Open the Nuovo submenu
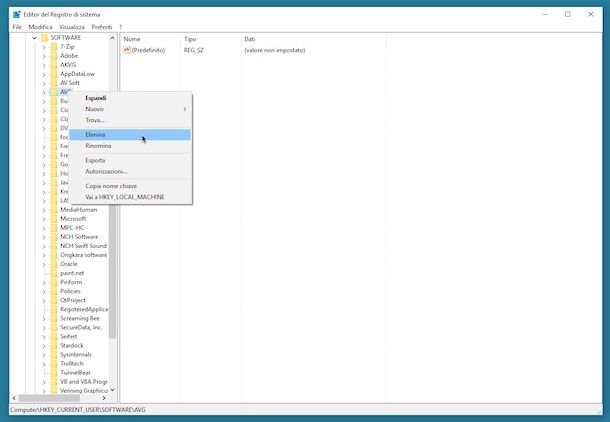The width and height of the screenshot is (610, 422). pos(130,109)
